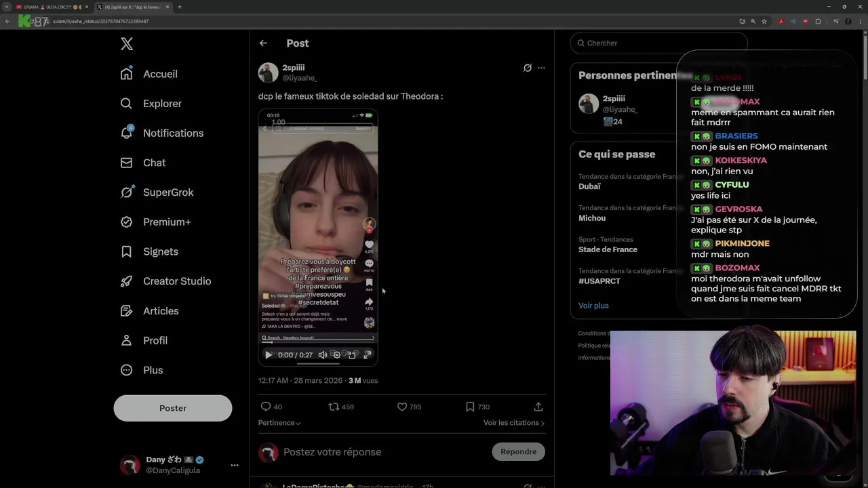Click the browser address bar URL
868x488 pixels.
point(101,22)
